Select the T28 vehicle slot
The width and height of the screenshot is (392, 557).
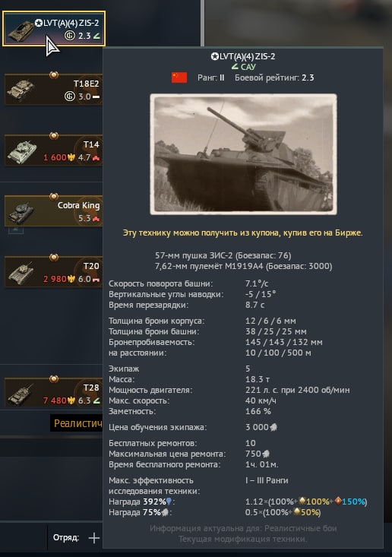pos(54,393)
